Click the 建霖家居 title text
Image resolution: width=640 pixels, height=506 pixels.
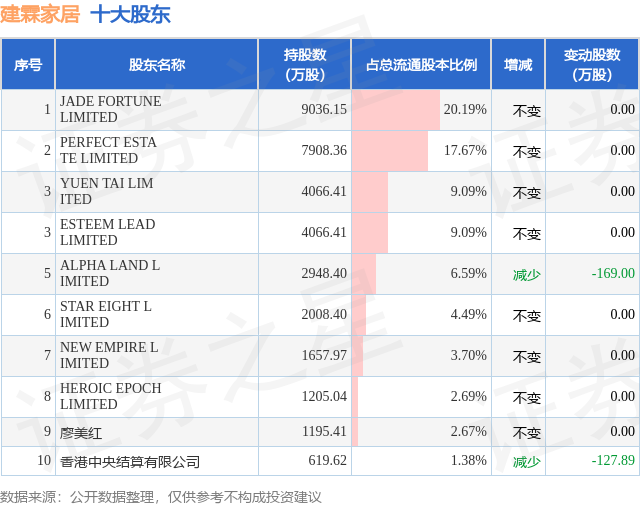coord(40,14)
